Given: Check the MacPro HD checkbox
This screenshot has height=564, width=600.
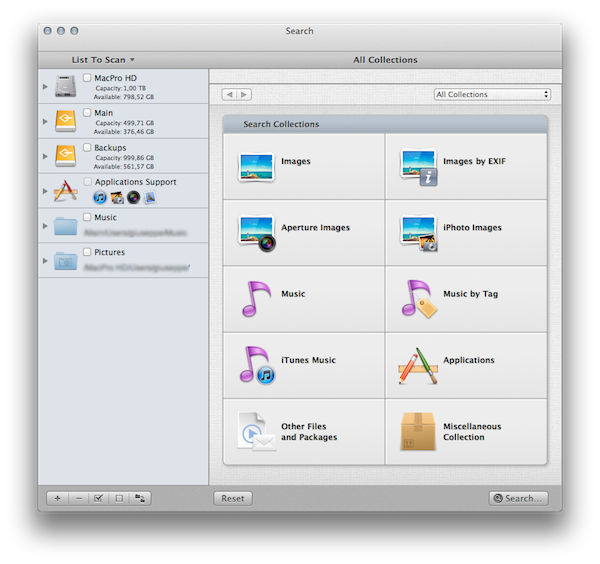Looking at the screenshot, I should click(x=88, y=77).
